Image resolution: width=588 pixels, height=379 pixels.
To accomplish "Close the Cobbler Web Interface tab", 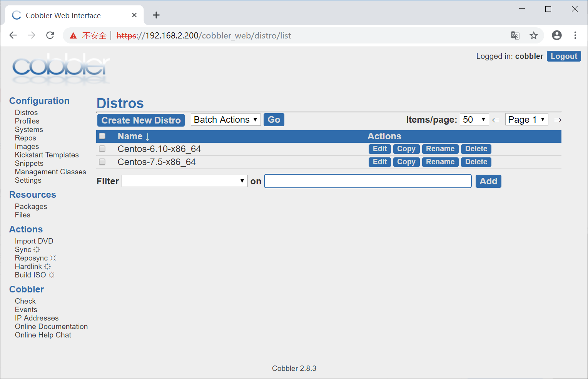I will click(x=134, y=15).
